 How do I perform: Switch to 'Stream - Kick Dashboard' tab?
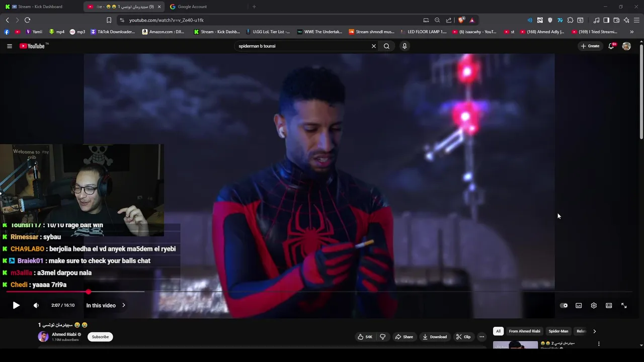(40, 7)
